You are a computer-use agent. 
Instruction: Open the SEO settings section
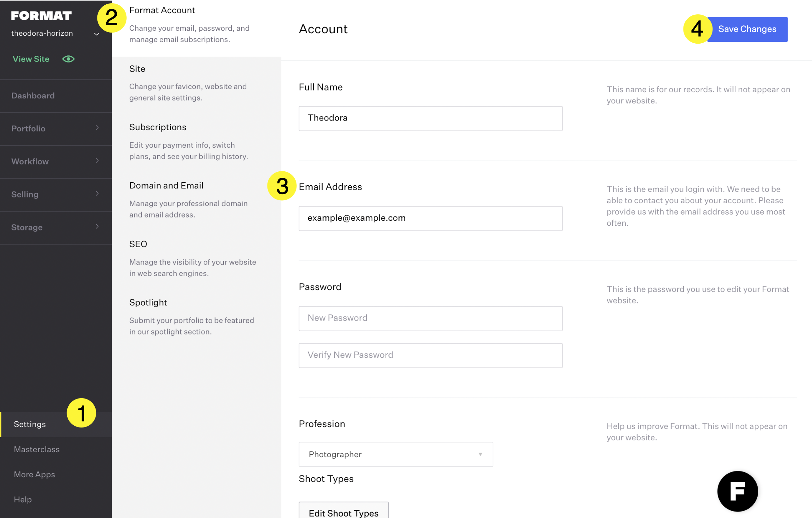point(138,244)
